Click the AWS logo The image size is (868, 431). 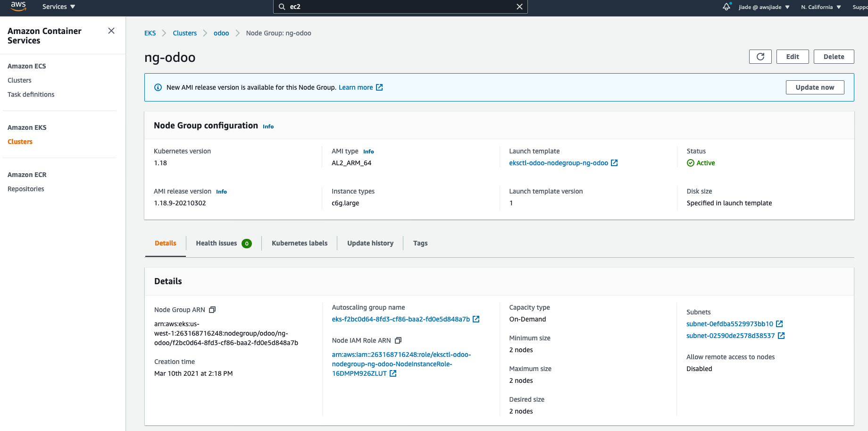pos(18,6)
